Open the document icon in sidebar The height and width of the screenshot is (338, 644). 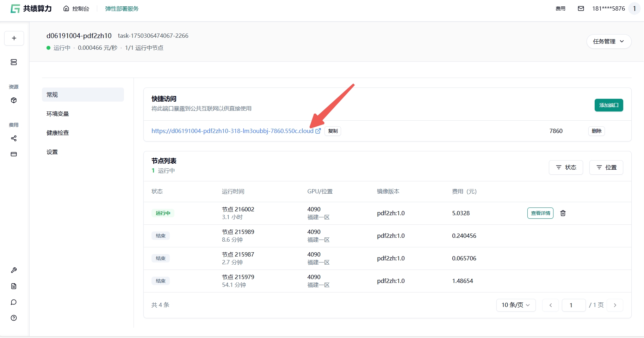14,286
